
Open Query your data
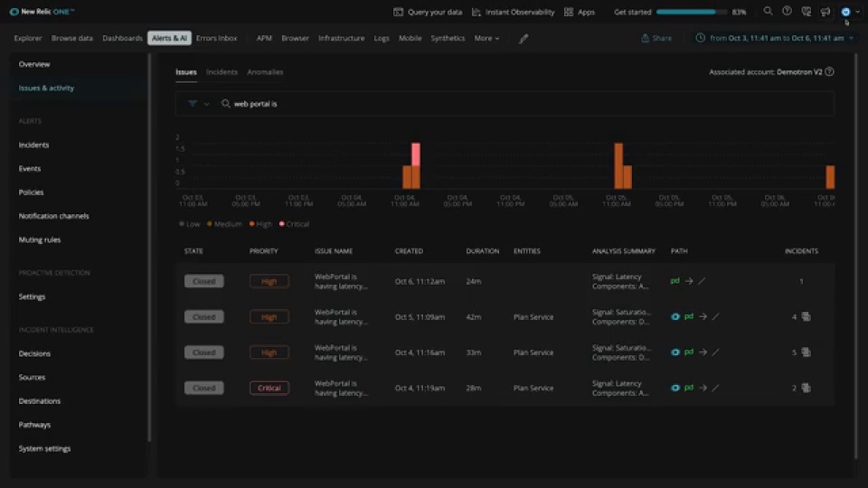coord(428,12)
